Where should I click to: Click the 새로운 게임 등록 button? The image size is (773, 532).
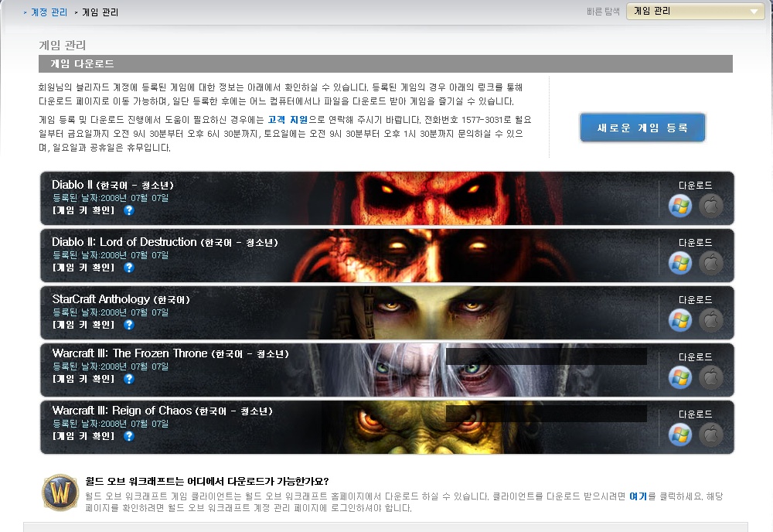pyautogui.click(x=642, y=128)
